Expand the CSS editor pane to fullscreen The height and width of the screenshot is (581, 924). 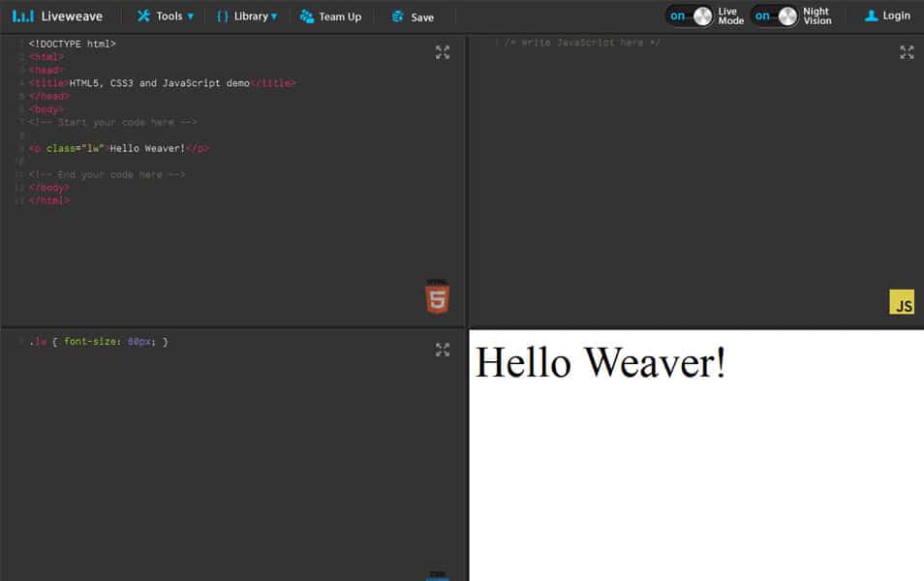tap(443, 351)
